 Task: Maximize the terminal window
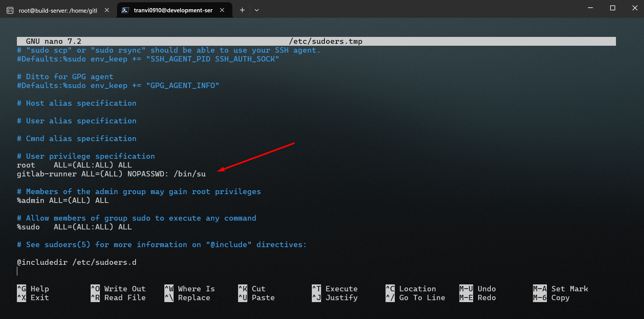[613, 8]
